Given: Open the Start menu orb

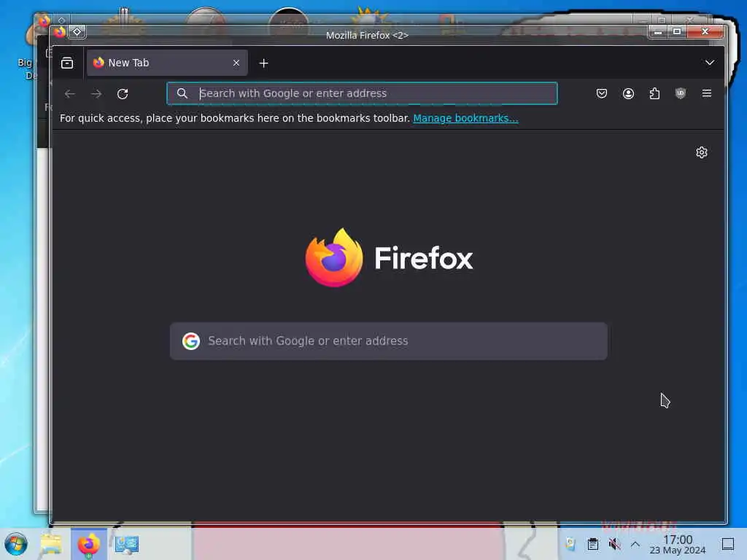Looking at the screenshot, I should tap(16, 544).
